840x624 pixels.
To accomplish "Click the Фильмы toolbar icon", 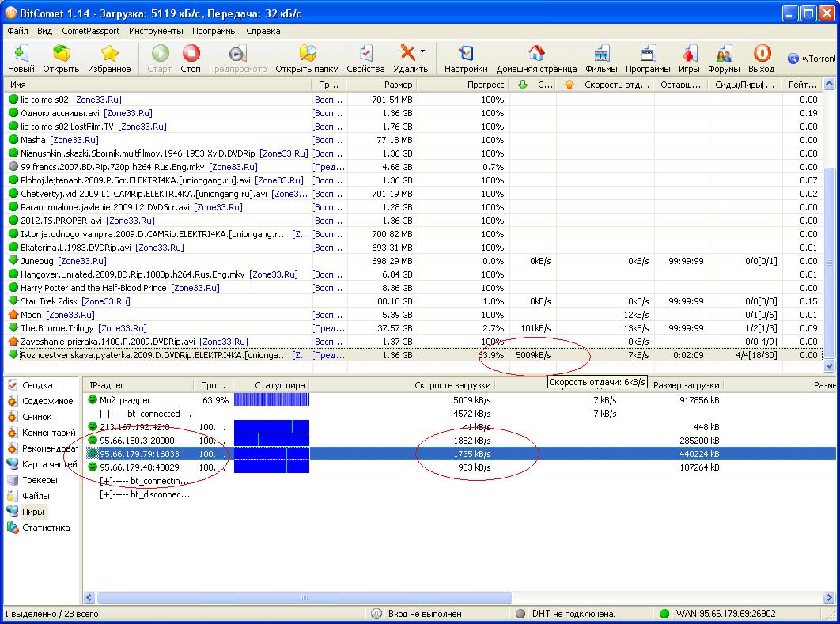I will [x=601, y=59].
